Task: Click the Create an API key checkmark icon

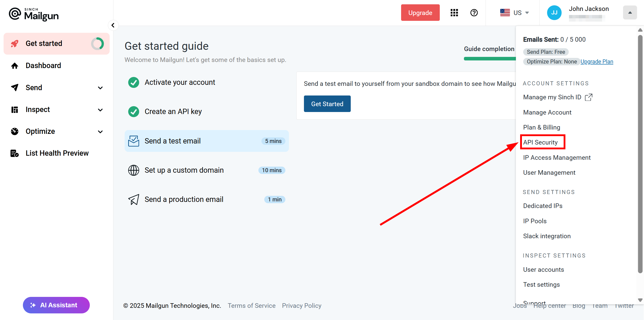Action: coord(134,112)
